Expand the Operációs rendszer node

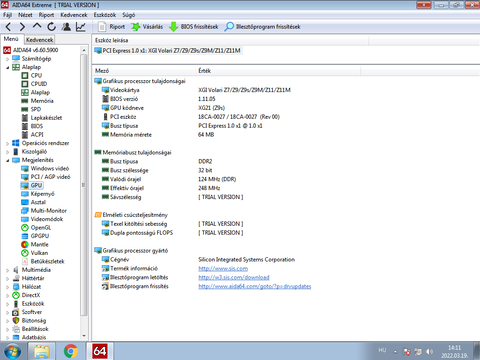(x=7, y=143)
